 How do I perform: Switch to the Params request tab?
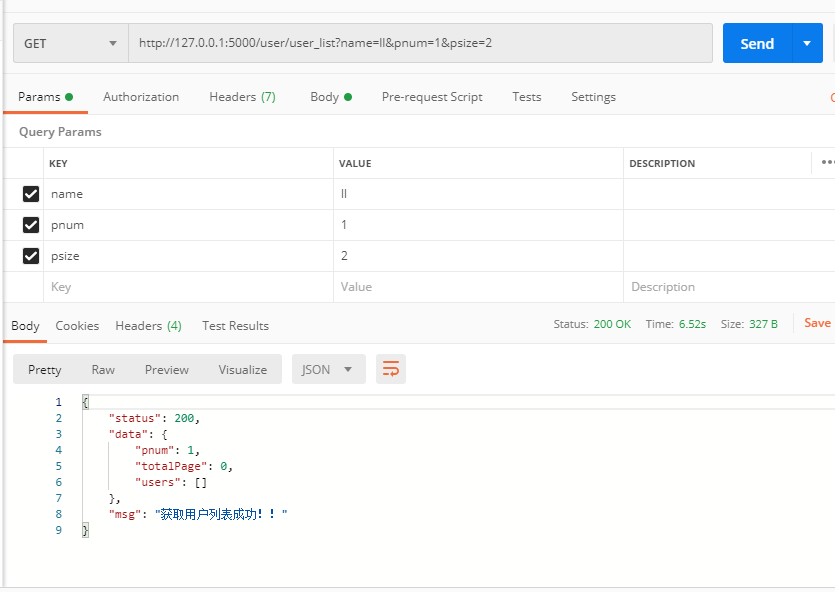(x=45, y=97)
